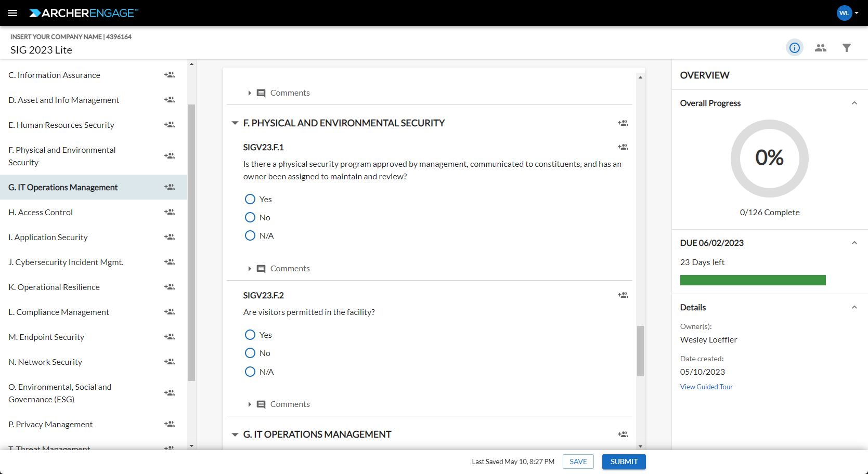Click the comments icon under SIGV23.F.2
868x474 pixels.
261,404
